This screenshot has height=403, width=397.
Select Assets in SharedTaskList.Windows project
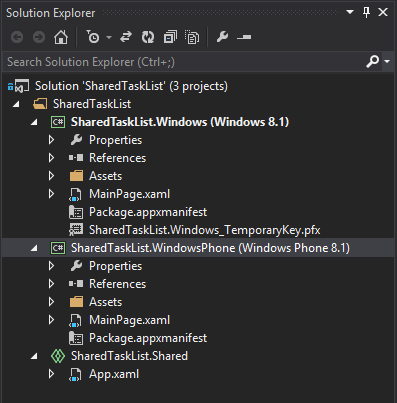(x=105, y=176)
